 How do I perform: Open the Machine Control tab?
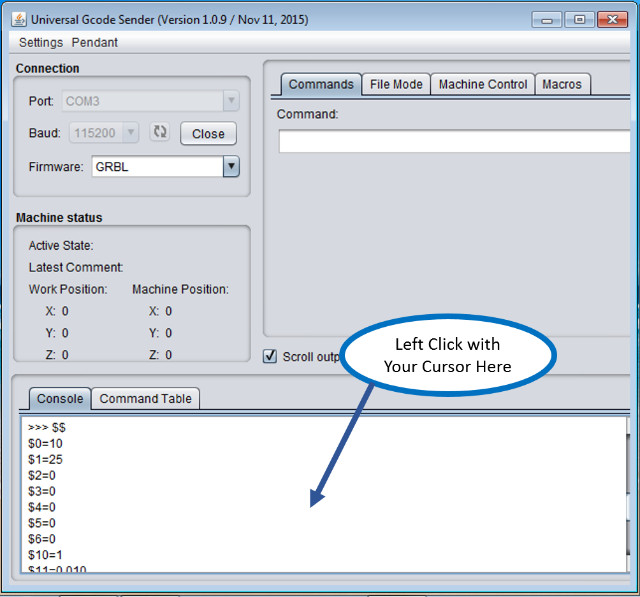pyautogui.click(x=483, y=84)
